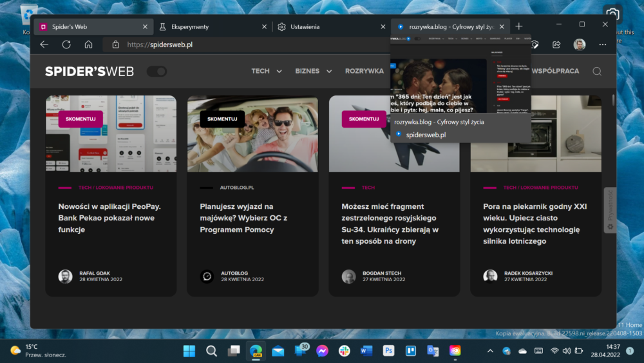
Task: Open the Prywatność privacy side tab
Action: tap(610, 210)
